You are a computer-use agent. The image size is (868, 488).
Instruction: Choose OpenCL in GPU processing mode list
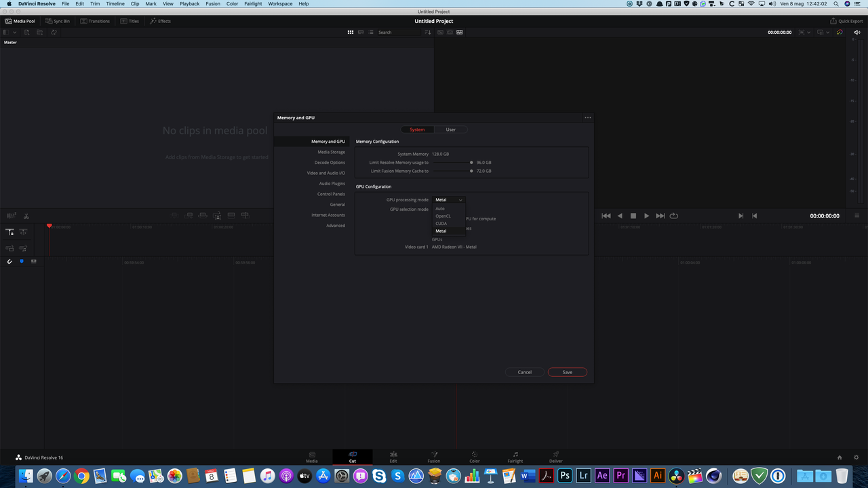449,216
